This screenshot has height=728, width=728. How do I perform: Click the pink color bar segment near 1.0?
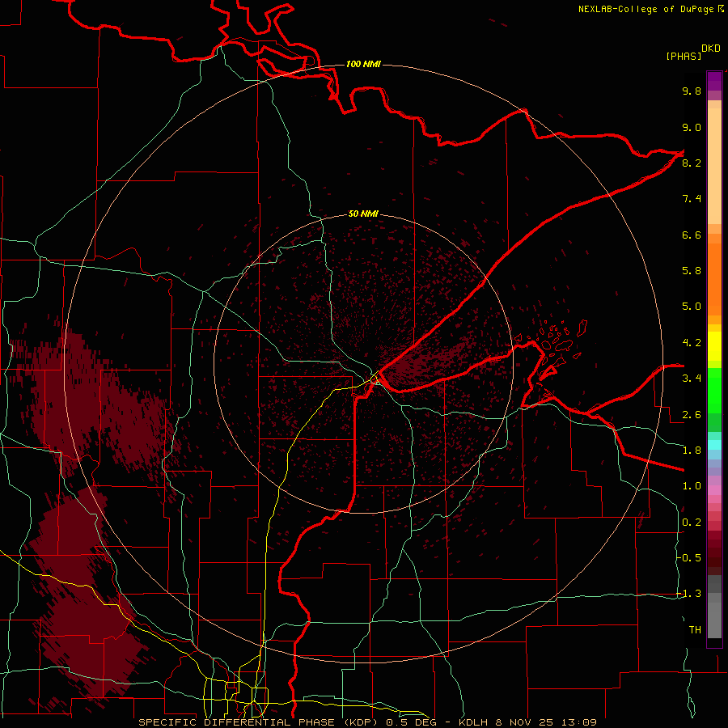click(x=714, y=490)
